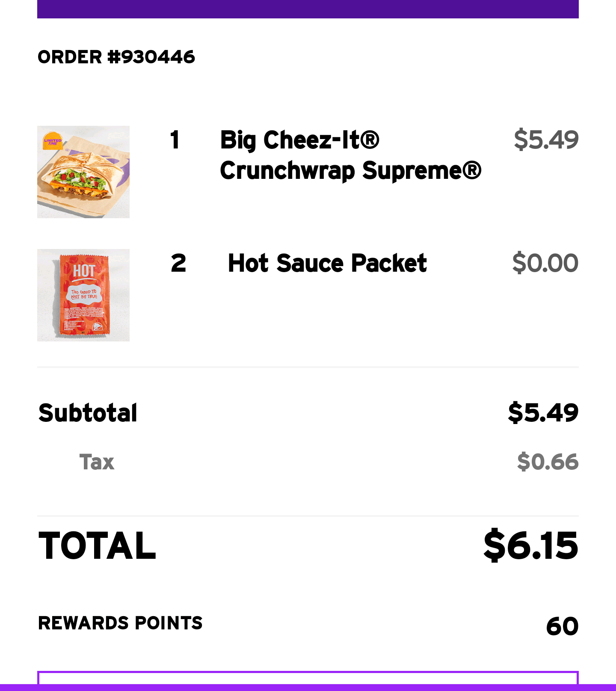The width and height of the screenshot is (616, 691).
Task: Select the Hot Sauce Packet item name
Action: point(327,263)
